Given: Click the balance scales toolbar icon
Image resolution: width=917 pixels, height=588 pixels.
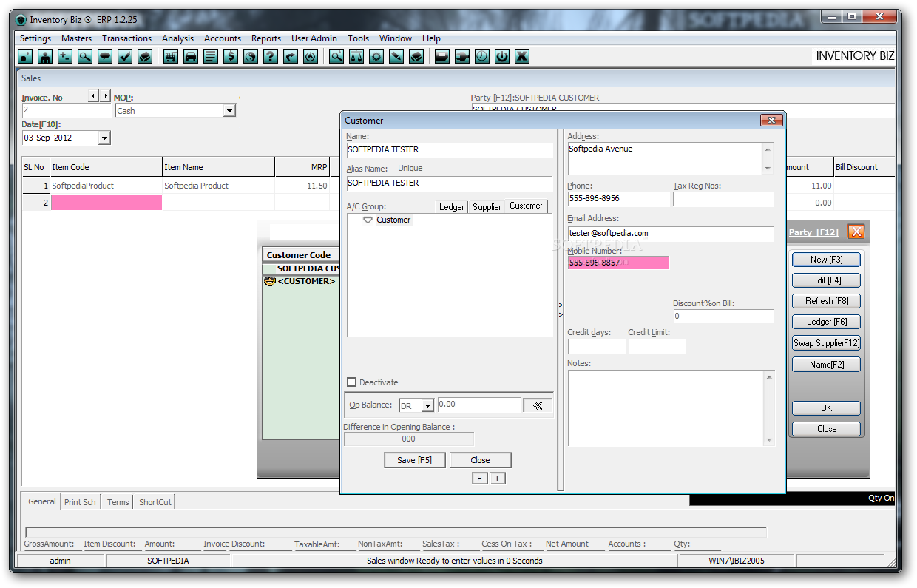Looking at the screenshot, I should point(356,56).
